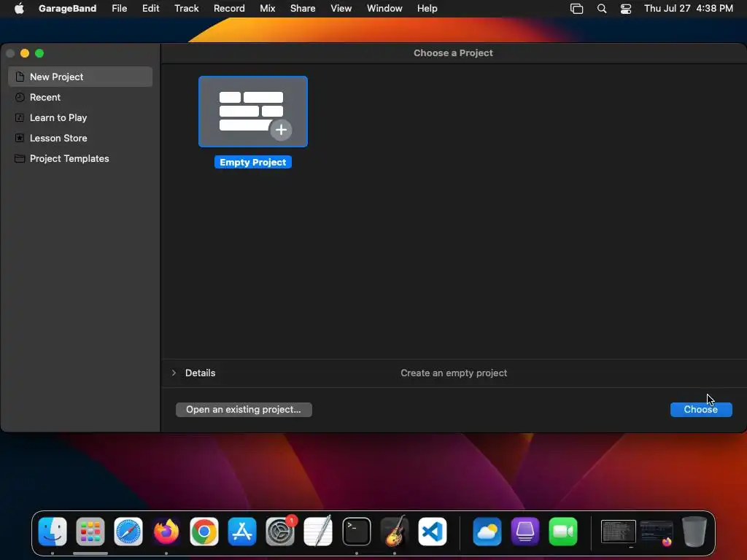Open the New Project sidebar section

tap(80, 77)
